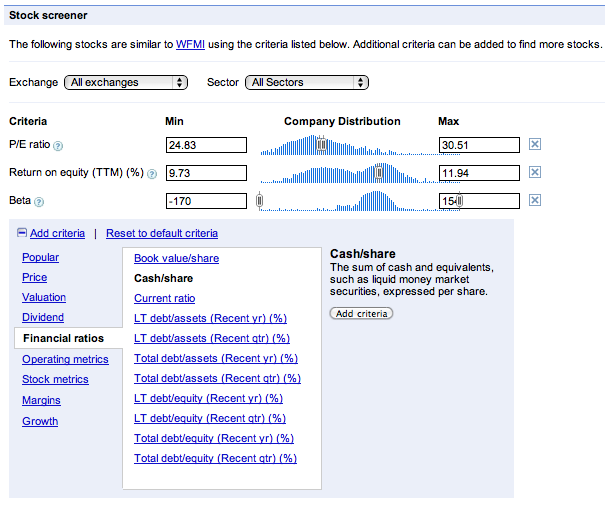Open help icon next to Return on equity
The image size is (605, 508).
pyautogui.click(x=152, y=174)
